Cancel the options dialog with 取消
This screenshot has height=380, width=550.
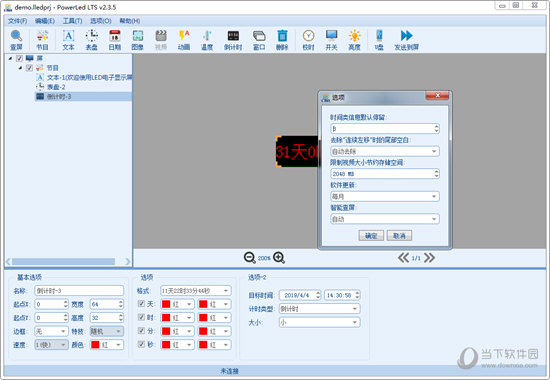pyautogui.click(x=399, y=236)
